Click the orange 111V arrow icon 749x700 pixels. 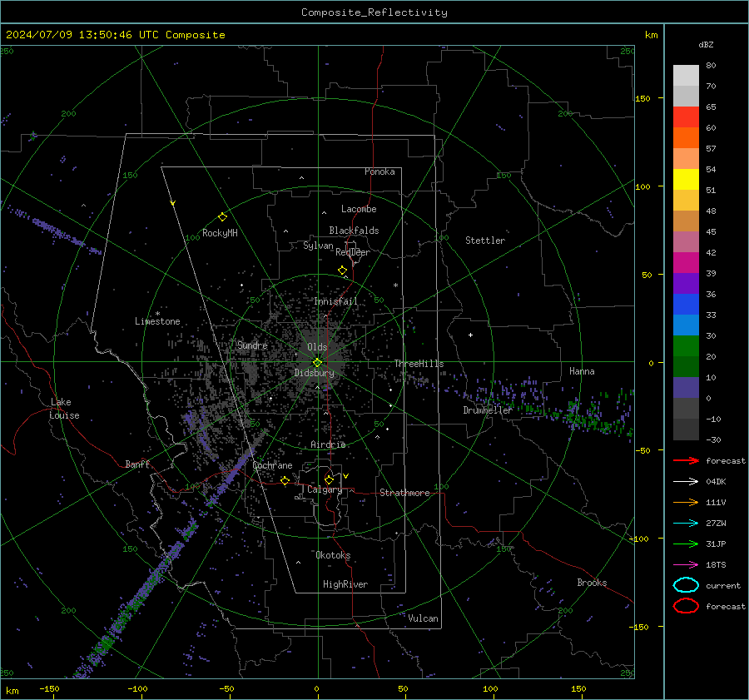pyautogui.click(x=686, y=502)
